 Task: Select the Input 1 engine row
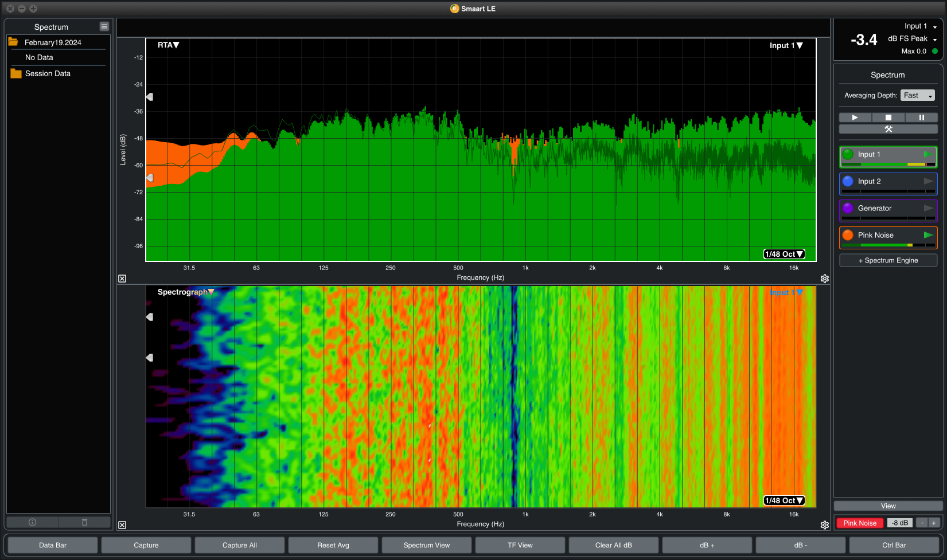pos(888,156)
